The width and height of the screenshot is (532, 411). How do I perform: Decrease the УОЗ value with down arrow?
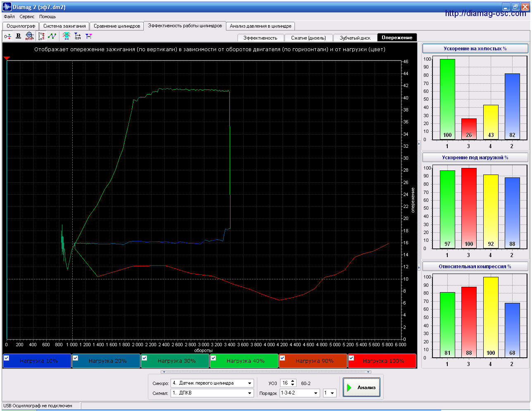pos(293,385)
